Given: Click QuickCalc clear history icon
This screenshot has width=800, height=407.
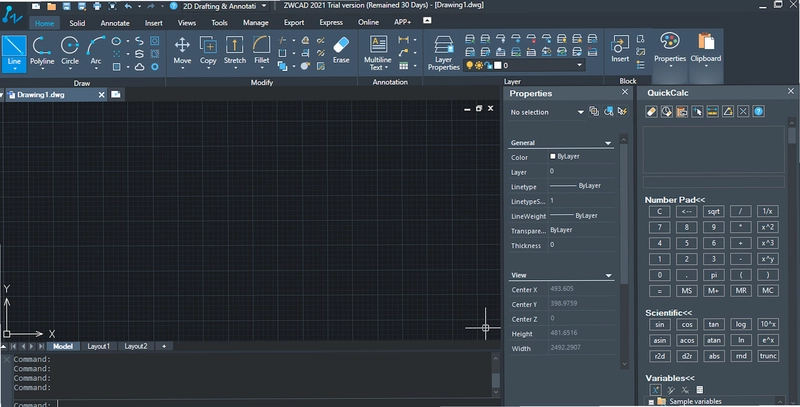Looking at the screenshot, I should [666, 112].
